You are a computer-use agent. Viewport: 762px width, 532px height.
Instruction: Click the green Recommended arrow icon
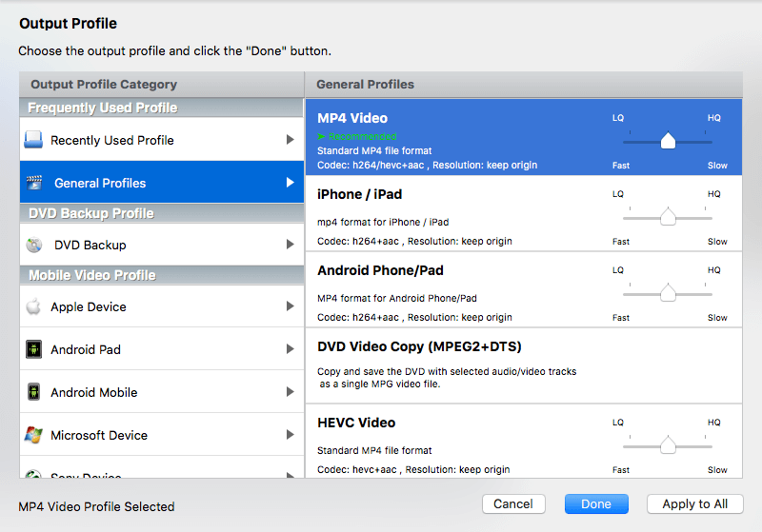click(321, 136)
